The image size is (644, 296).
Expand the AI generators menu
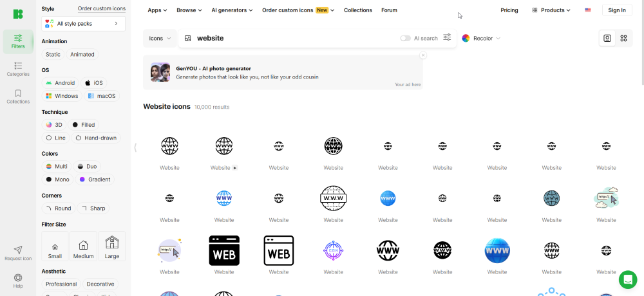pos(232,10)
